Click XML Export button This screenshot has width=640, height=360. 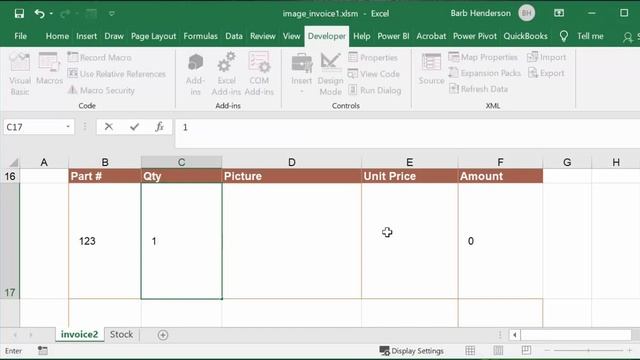pyautogui.click(x=546, y=73)
